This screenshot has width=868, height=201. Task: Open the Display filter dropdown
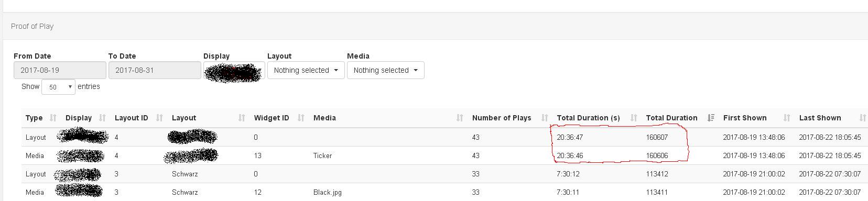click(234, 71)
